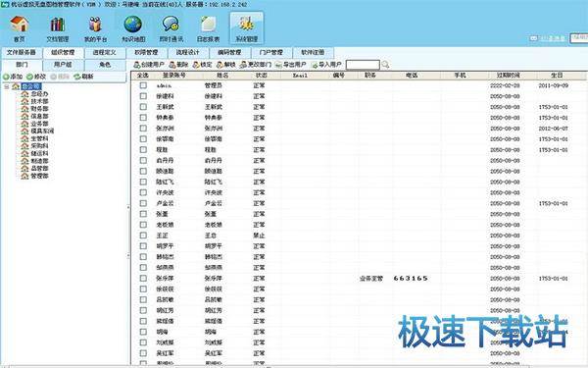
Task: Click the greyed-out 删除 icon in the department toolbar
Action: (x=53, y=77)
